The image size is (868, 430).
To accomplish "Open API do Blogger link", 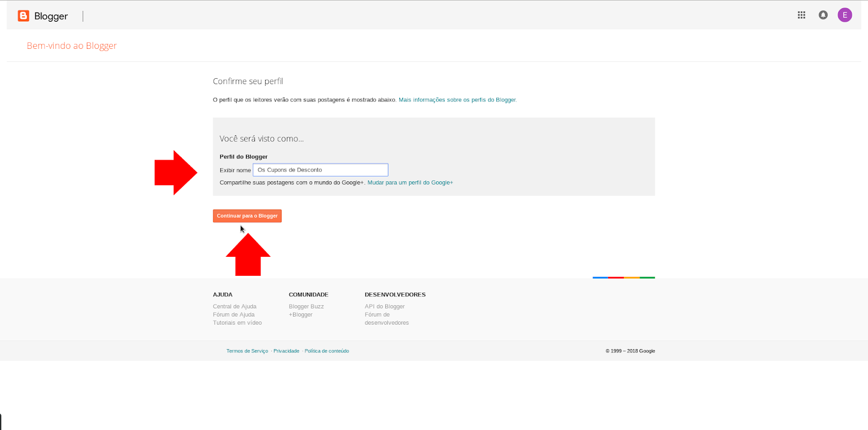I will 385,307.
